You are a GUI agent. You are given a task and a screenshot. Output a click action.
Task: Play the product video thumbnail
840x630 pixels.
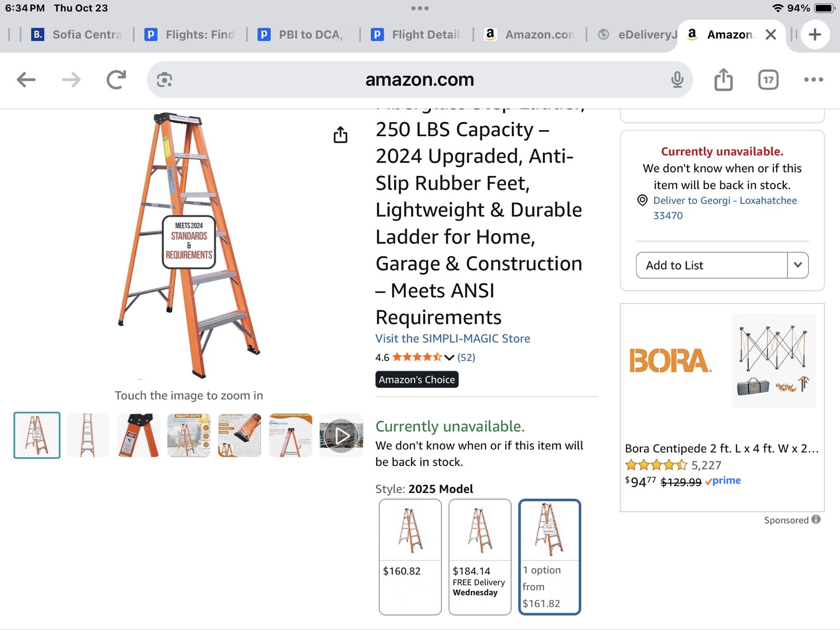point(341,434)
